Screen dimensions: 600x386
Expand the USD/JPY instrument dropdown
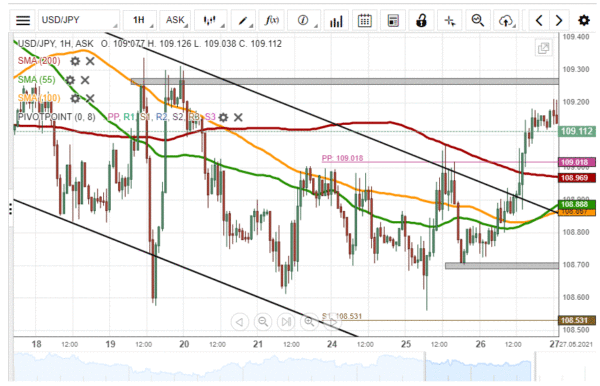(78, 20)
